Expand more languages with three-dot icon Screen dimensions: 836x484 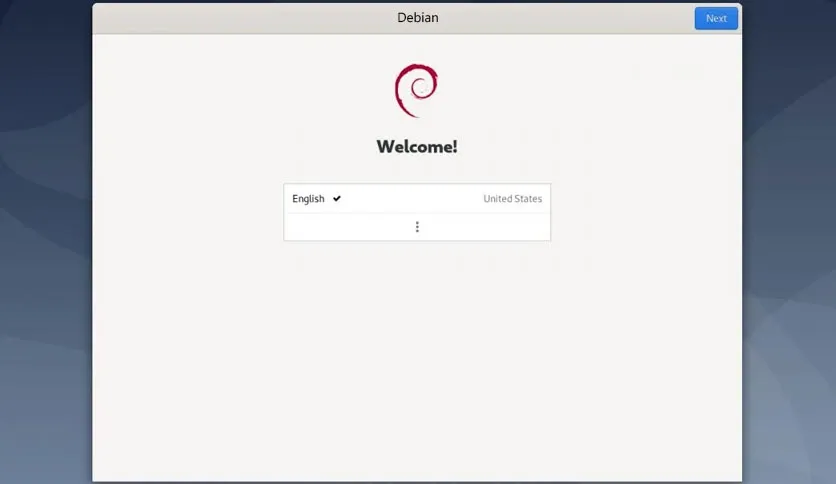417,227
